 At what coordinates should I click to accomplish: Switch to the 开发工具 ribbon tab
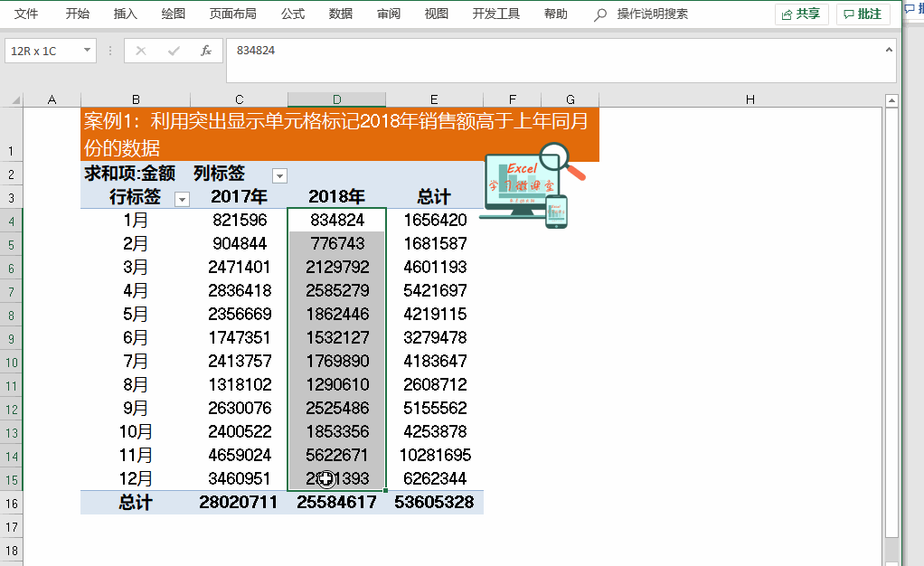[x=496, y=14]
